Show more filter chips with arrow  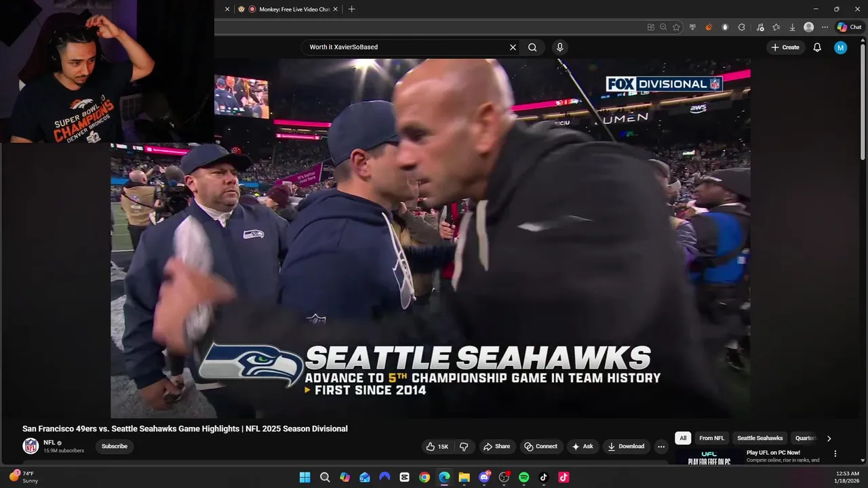[829, 439]
